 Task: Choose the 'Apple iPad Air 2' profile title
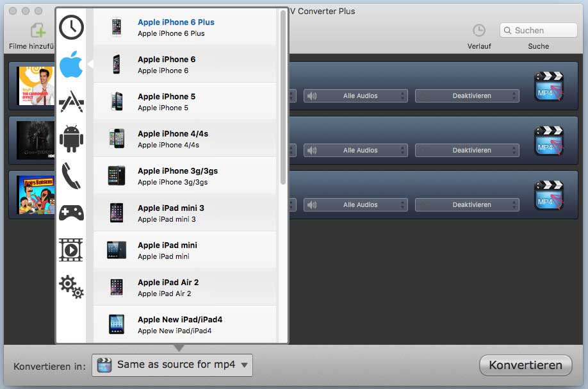(x=168, y=282)
